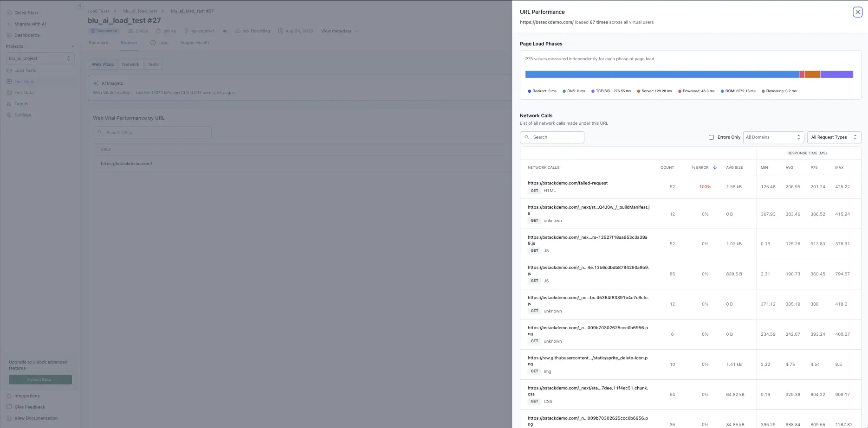Toggle the Errors Only checkbox

point(711,137)
